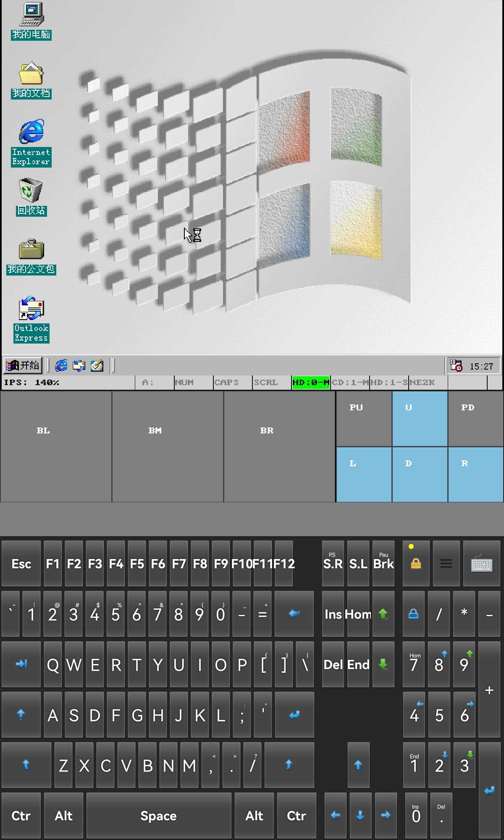Toggle Num Lock blue padlock key
The image size is (504, 840).
click(x=413, y=614)
